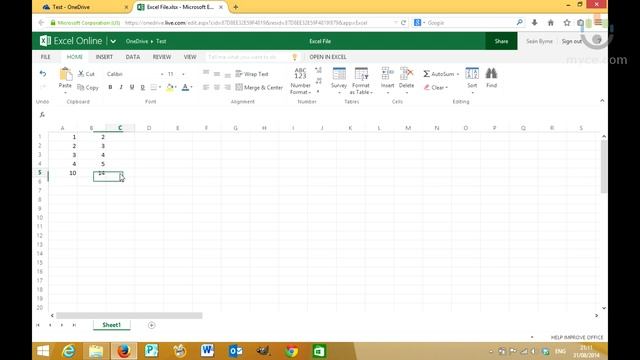The image size is (640, 360).
Task: Switch to the INSERT tab
Action: coord(104,57)
